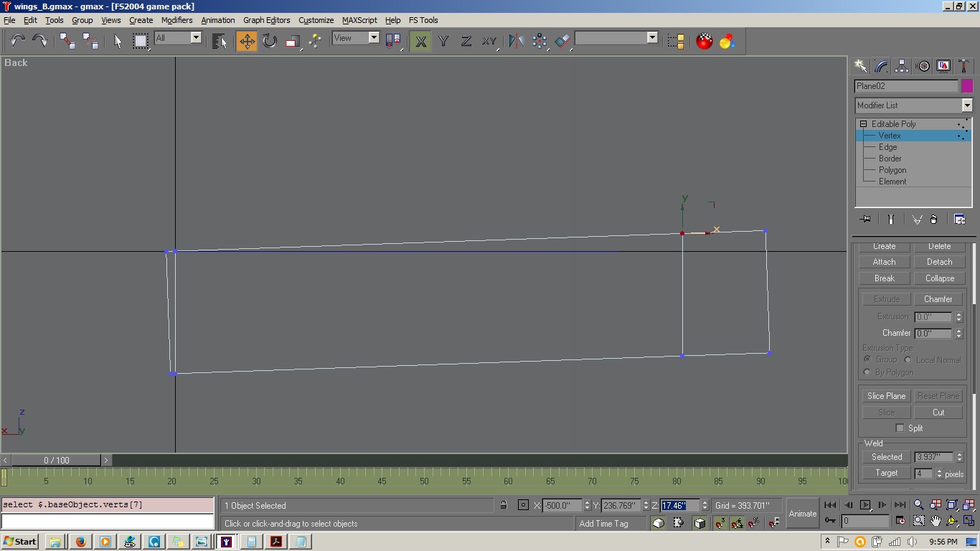Adjust the X coordinate spinner arrows
The height and width of the screenshot is (551, 980).
587,505
